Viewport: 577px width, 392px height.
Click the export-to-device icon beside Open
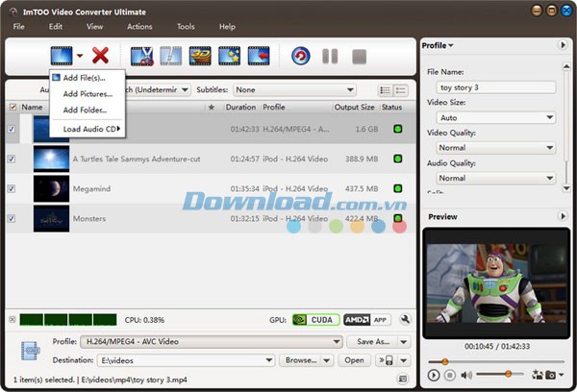click(387, 360)
